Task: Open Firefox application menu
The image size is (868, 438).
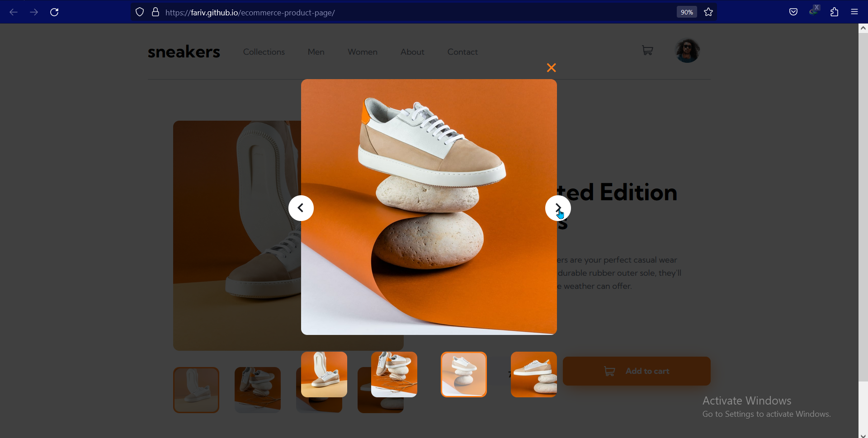Action: point(854,13)
